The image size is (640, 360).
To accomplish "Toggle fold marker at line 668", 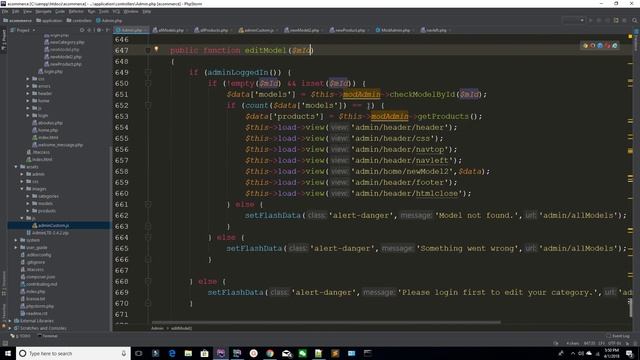I will point(148,281).
